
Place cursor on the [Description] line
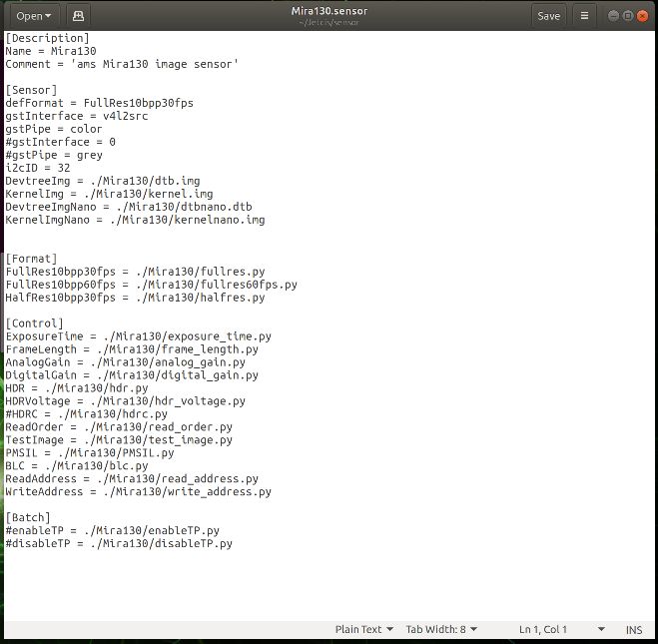click(x=47, y=38)
